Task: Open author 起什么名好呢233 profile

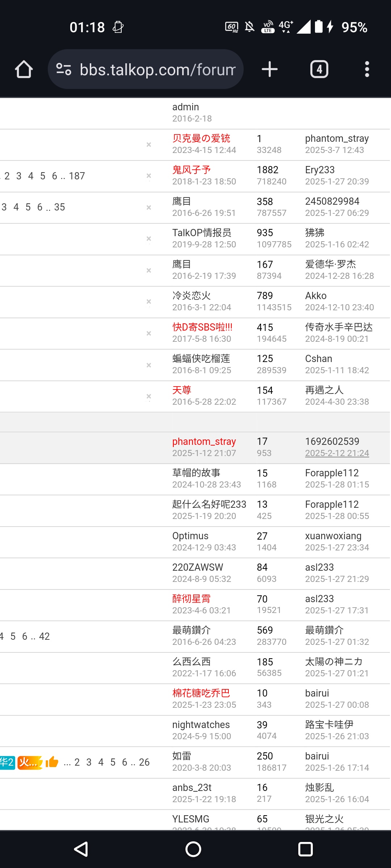Action: 209,504
